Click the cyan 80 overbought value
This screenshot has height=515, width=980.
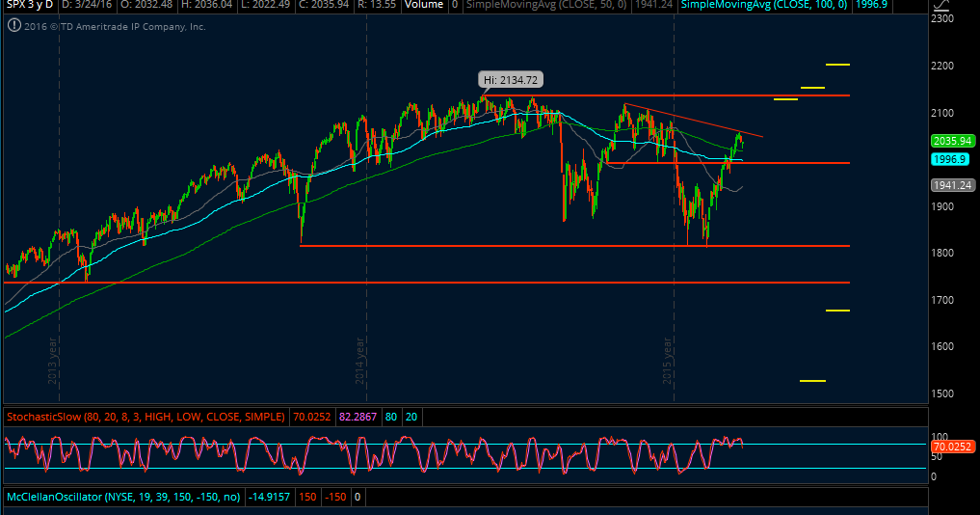[x=391, y=417]
